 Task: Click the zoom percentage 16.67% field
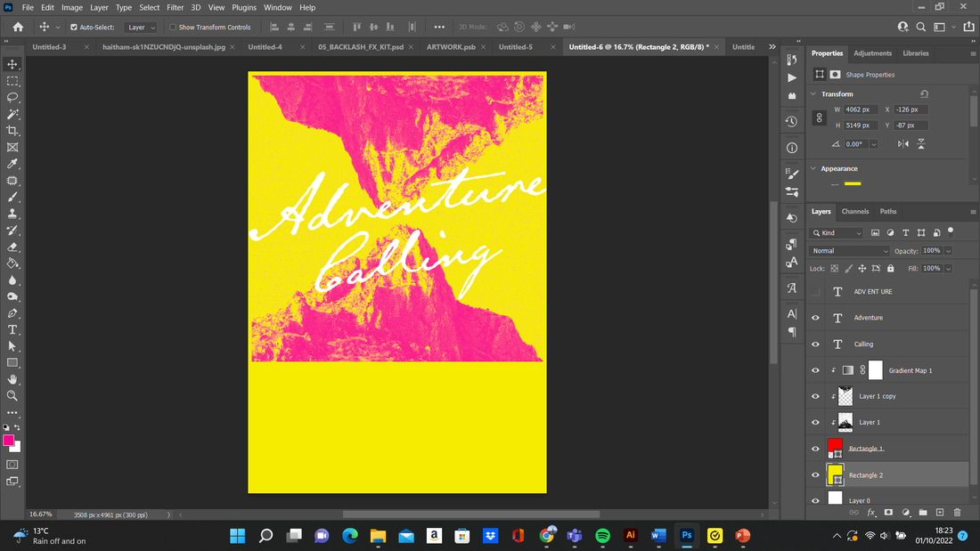coord(41,515)
